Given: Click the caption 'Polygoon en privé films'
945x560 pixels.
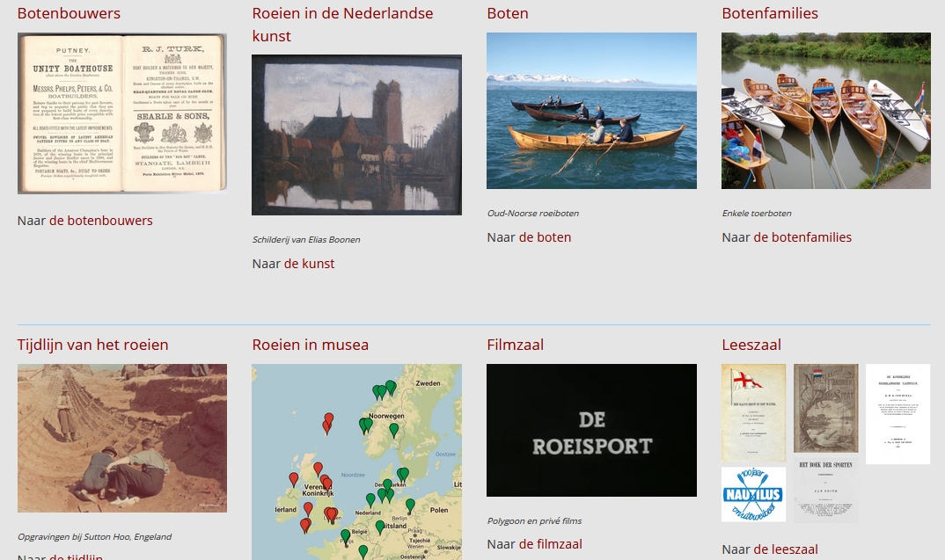Looking at the screenshot, I should (x=535, y=520).
